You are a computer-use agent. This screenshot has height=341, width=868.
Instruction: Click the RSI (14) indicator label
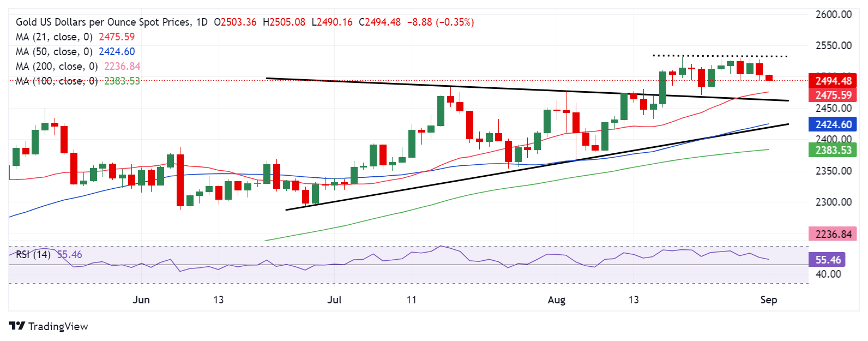[33, 255]
